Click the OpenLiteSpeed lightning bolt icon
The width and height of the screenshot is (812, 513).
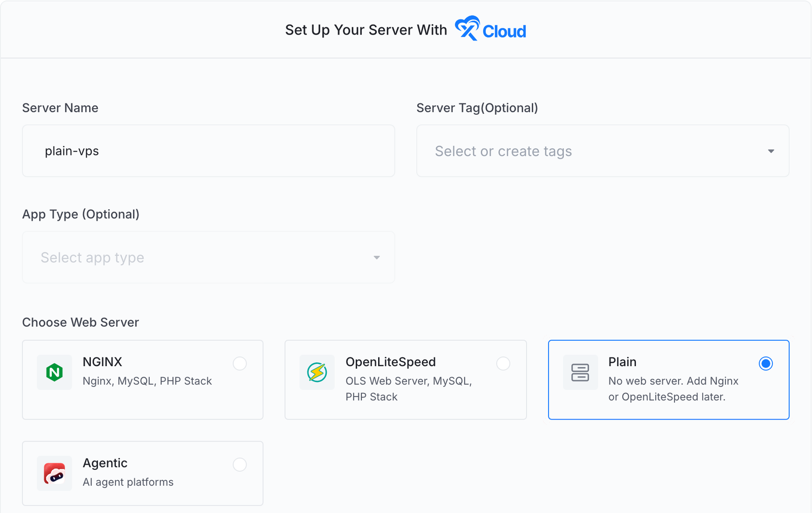[x=317, y=372]
